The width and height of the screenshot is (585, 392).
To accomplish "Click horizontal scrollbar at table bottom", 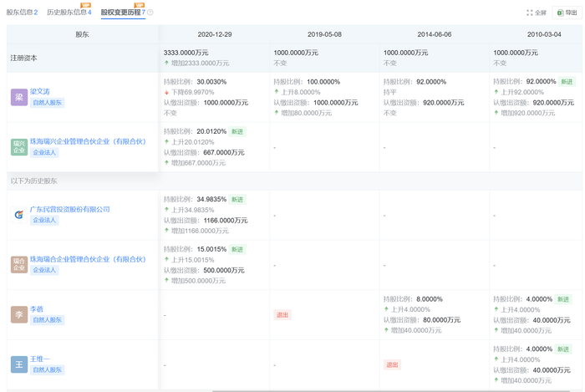I will (391, 391).
